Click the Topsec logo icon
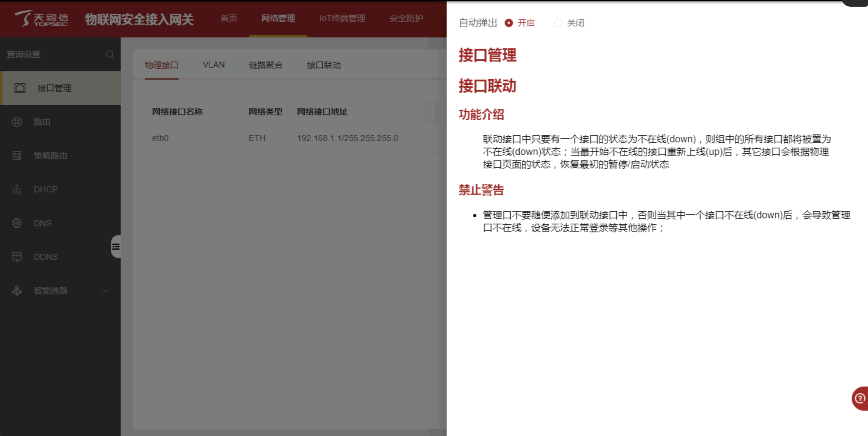This screenshot has height=436, width=868. (x=41, y=18)
